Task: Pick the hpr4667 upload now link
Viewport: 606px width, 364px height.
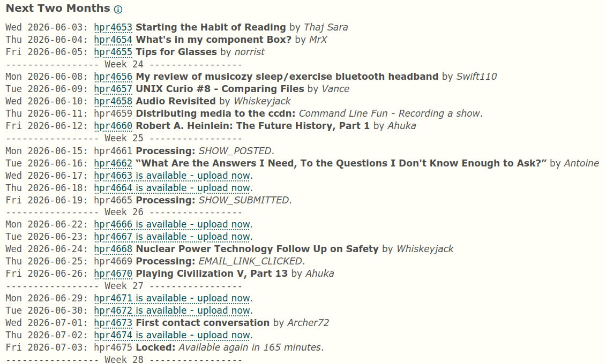Action: tap(173, 237)
